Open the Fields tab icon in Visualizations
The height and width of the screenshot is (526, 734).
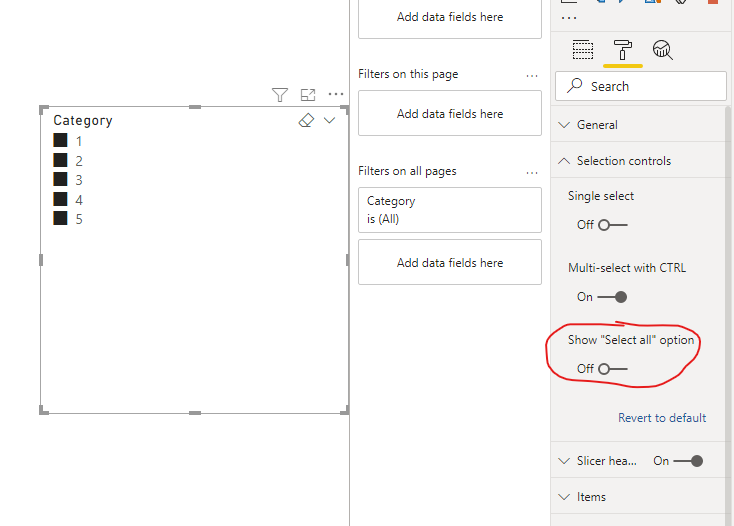point(583,50)
